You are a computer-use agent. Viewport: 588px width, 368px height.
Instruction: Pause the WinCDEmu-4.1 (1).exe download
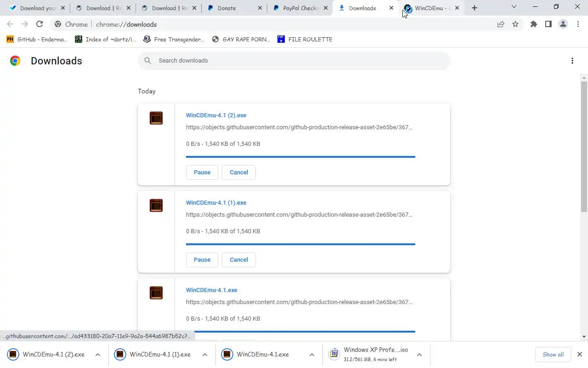tap(202, 260)
